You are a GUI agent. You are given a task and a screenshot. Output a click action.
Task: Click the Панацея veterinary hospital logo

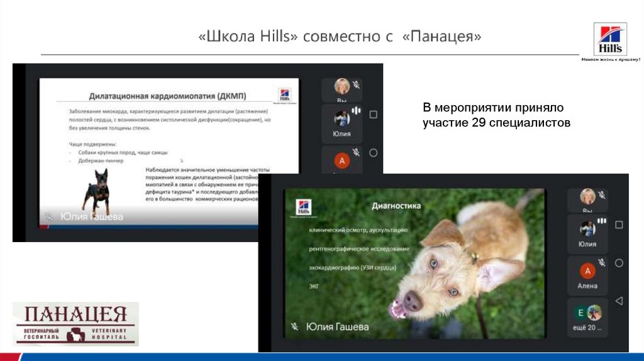point(75,324)
